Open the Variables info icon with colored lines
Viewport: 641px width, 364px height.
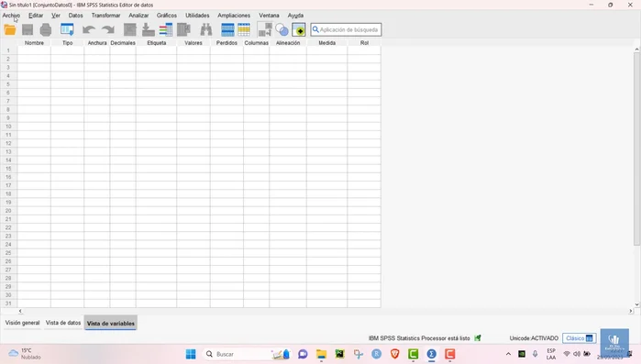[166, 30]
